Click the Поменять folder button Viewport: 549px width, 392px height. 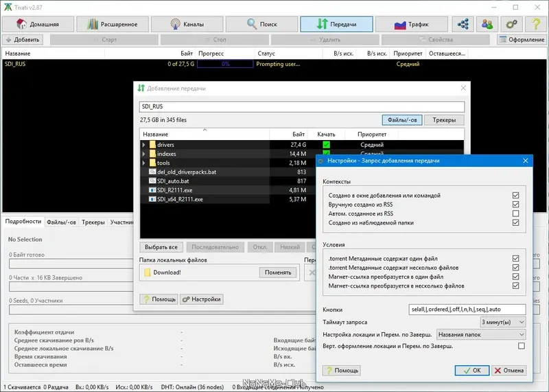[x=278, y=273]
